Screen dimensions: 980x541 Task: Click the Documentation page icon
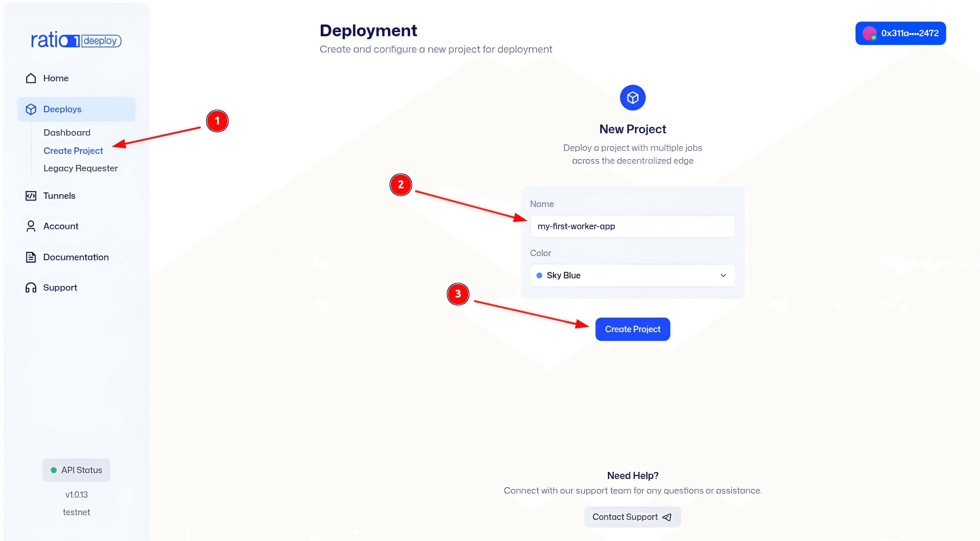31,257
